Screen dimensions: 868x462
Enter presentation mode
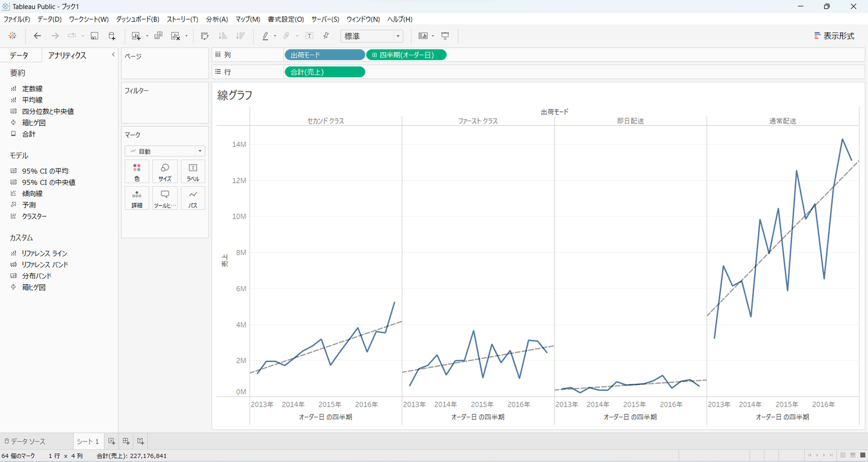[x=445, y=36]
